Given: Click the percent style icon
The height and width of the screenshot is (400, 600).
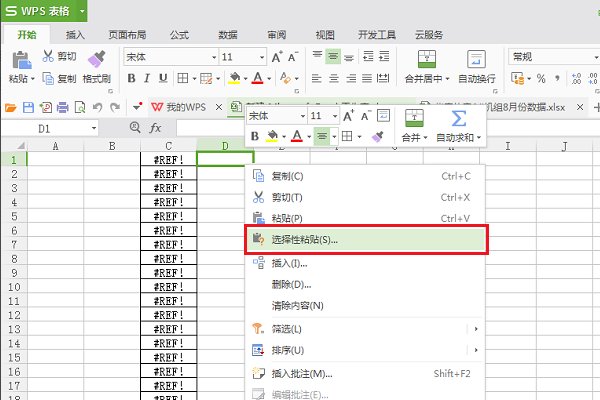Looking at the screenshot, I should tap(541, 78).
